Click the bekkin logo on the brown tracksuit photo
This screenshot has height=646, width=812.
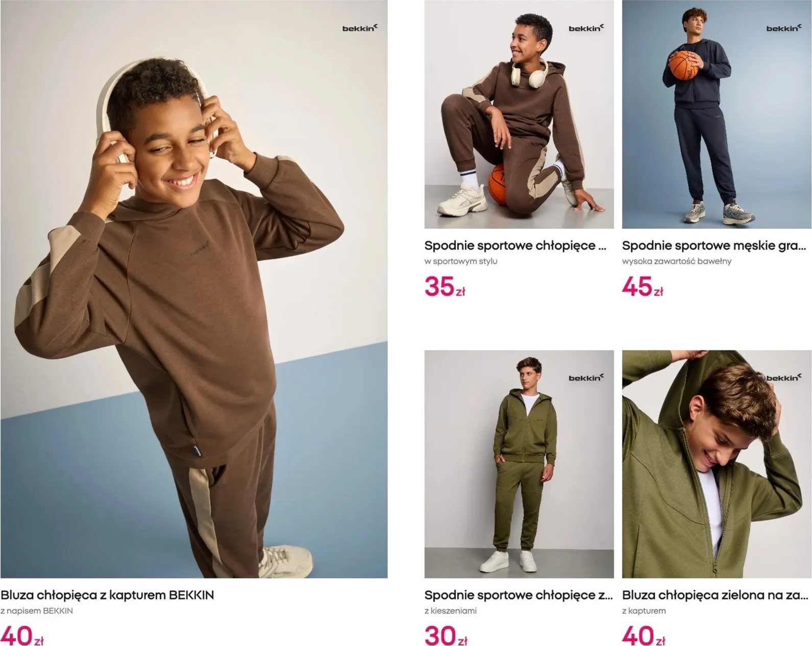pos(586,28)
